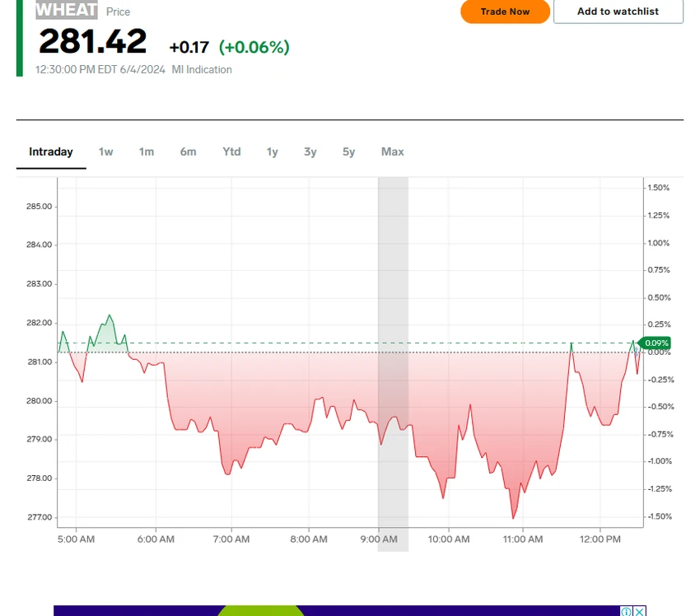Add WHEAT to watchlist
The height and width of the screenshot is (616, 700).
[x=618, y=12]
